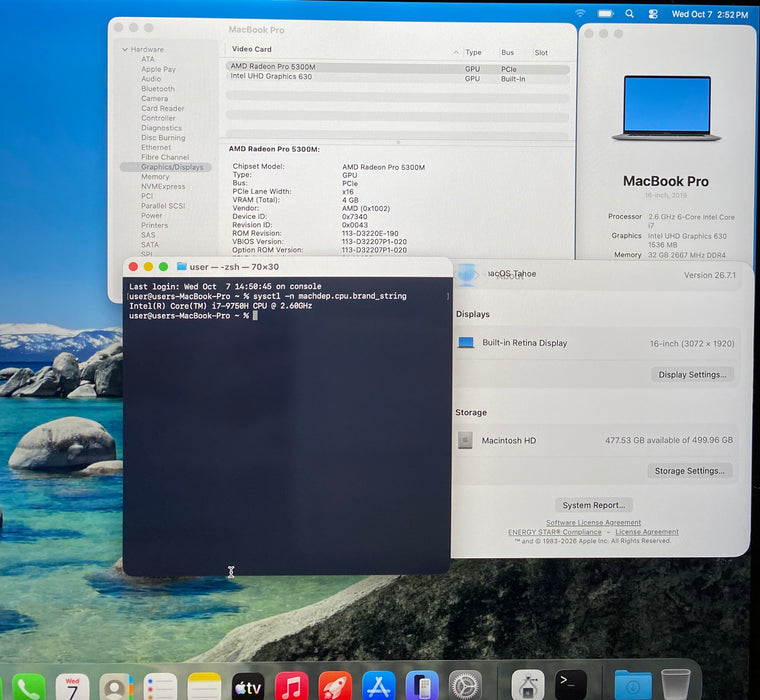Select the Intel UHD Graphics 630 row

[397, 78]
